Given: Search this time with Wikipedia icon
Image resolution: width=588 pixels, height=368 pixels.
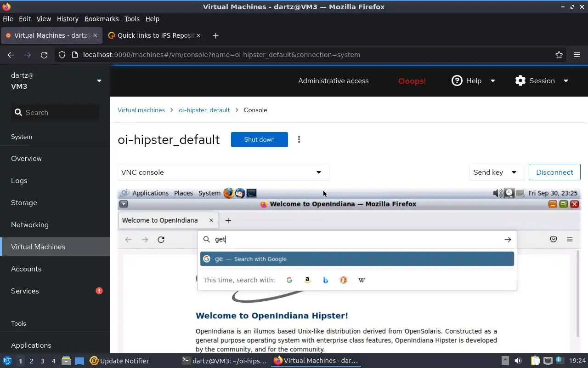Looking at the screenshot, I should point(362,280).
